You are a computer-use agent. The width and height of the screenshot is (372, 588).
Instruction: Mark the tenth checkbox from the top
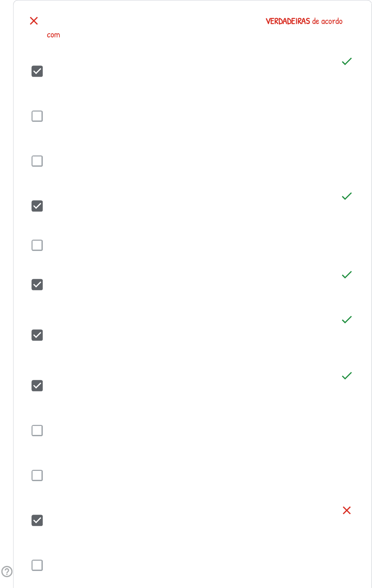(x=37, y=476)
